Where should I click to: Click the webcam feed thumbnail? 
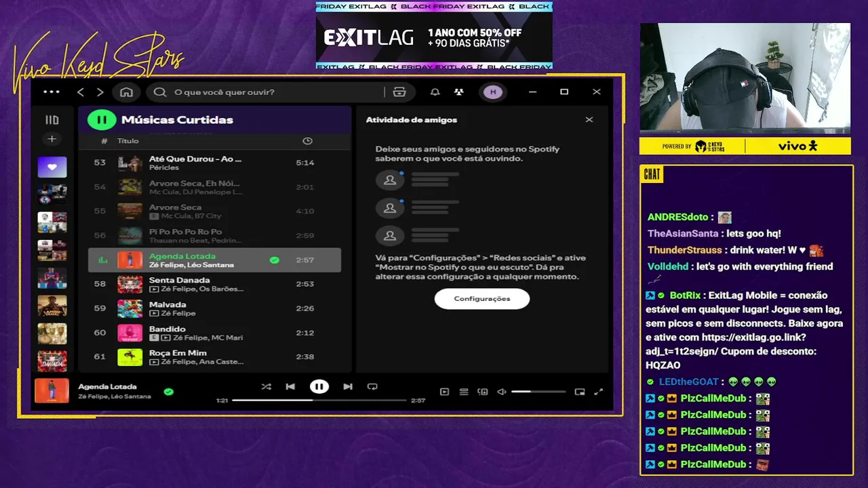(745, 78)
